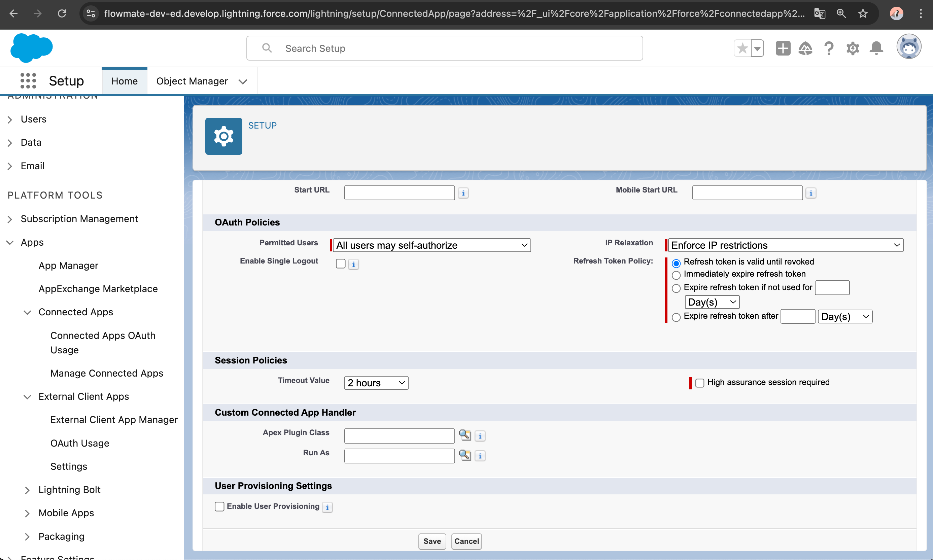Open the Permitted Users dropdown
Screen dimensions: 933x560
(x=431, y=245)
